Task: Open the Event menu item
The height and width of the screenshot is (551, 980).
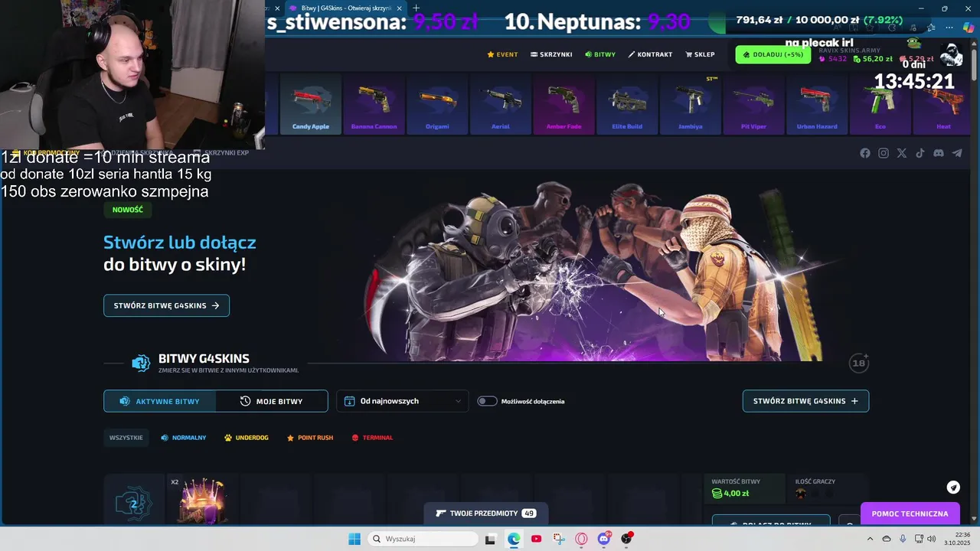Action: pos(502,54)
